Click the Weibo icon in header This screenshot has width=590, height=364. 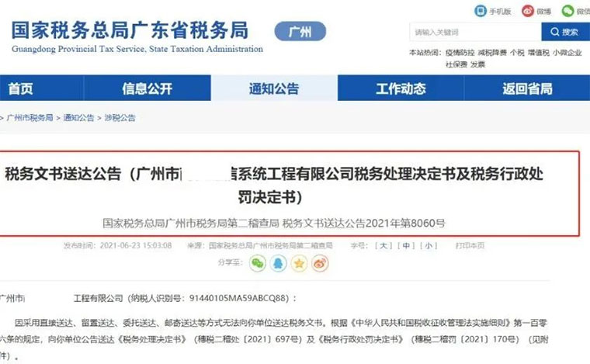click(528, 11)
